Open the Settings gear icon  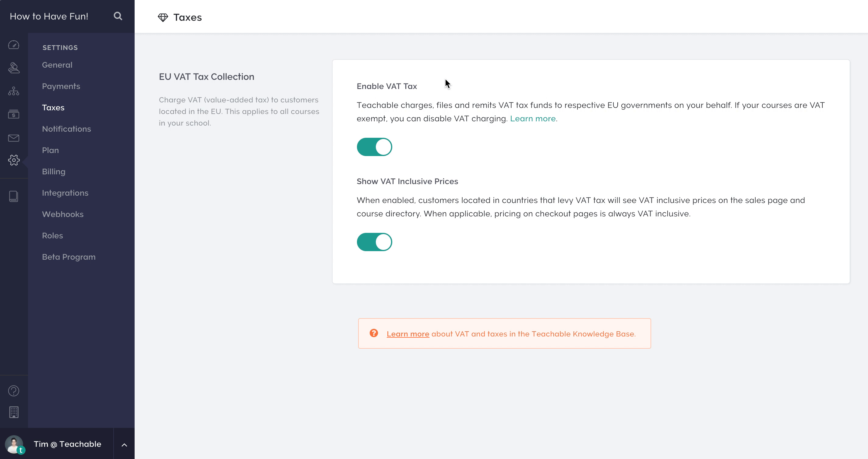click(14, 160)
